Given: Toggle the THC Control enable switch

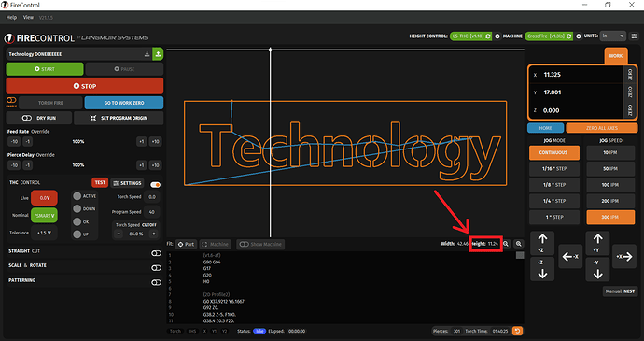Looking at the screenshot, I should point(155,185).
